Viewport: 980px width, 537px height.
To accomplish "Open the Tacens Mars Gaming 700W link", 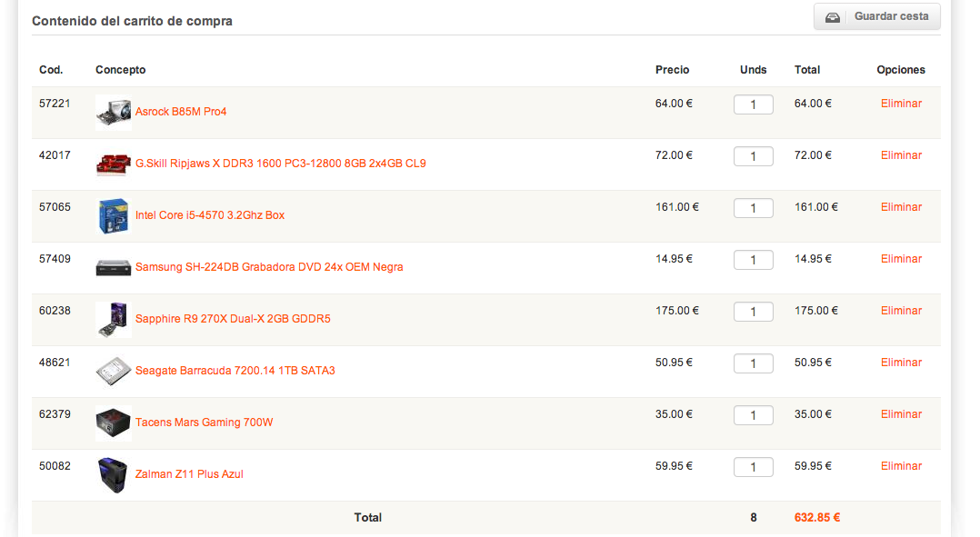I will click(205, 423).
